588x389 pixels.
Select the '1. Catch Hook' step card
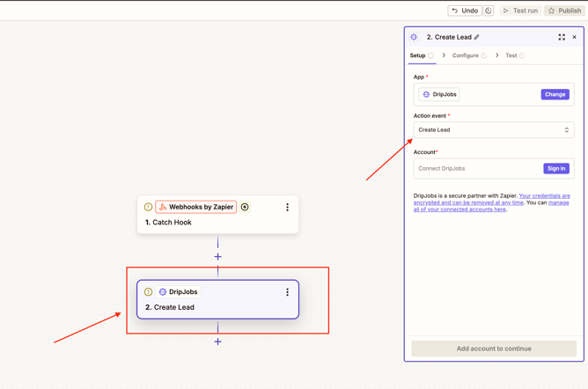tap(218, 215)
